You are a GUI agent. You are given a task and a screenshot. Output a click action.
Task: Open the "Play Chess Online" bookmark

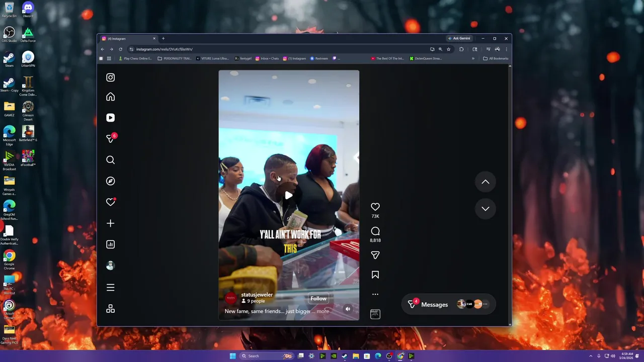click(x=135, y=58)
